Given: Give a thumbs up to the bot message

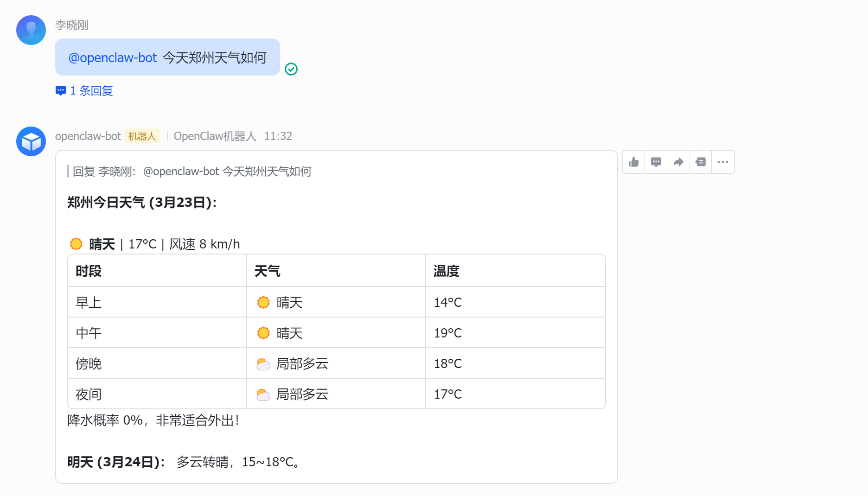Looking at the screenshot, I should (633, 162).
